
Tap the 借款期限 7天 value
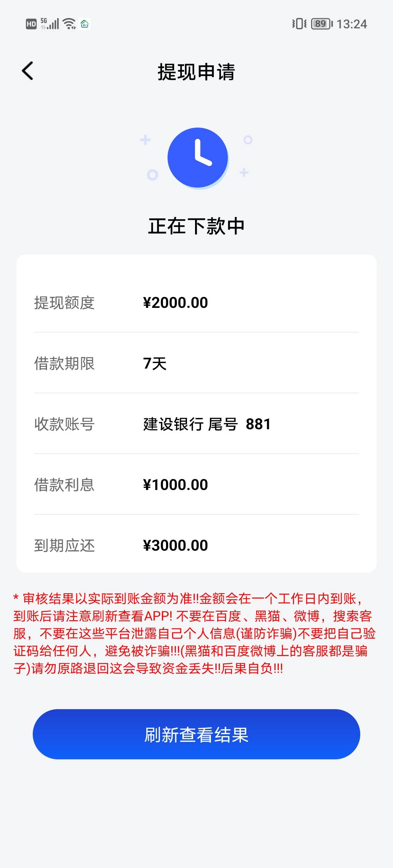point(155,363)
